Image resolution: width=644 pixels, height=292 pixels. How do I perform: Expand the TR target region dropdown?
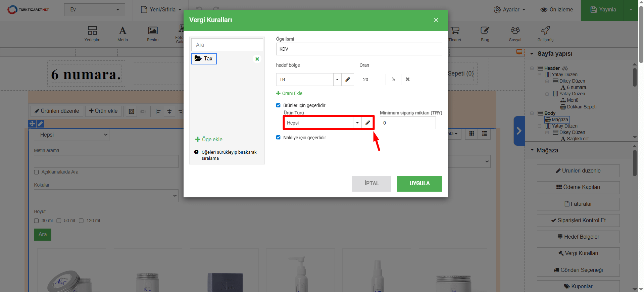pyautogui.click(x=337, y=80)
